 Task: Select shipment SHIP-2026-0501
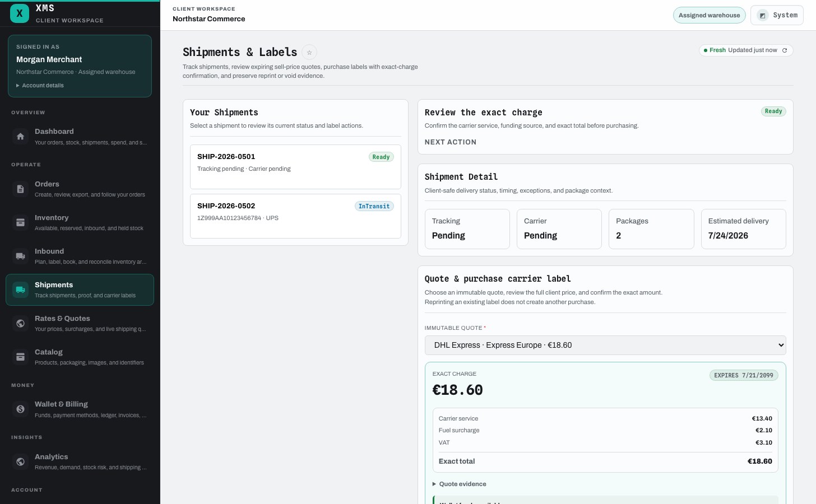point(295,167)
